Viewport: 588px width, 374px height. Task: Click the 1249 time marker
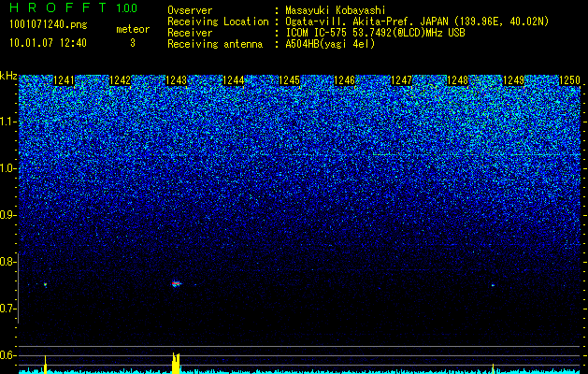click(513, 80)
